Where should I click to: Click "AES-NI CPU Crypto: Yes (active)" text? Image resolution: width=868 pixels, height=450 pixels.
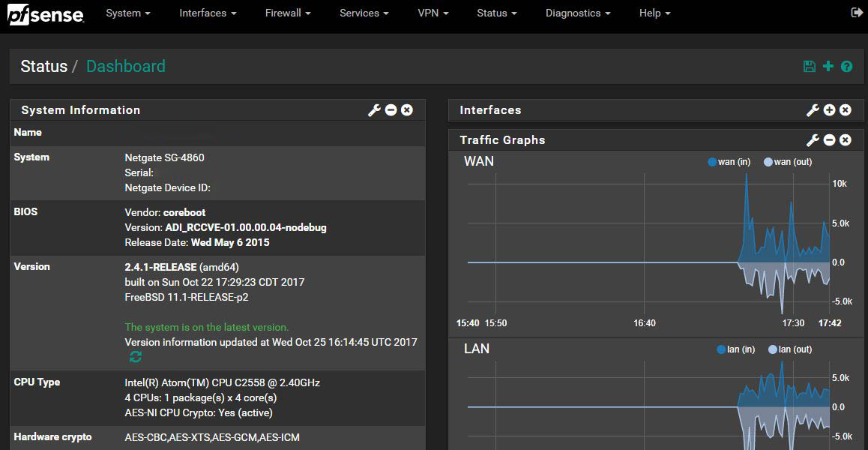pyautogui.click(x=199, y=412)
